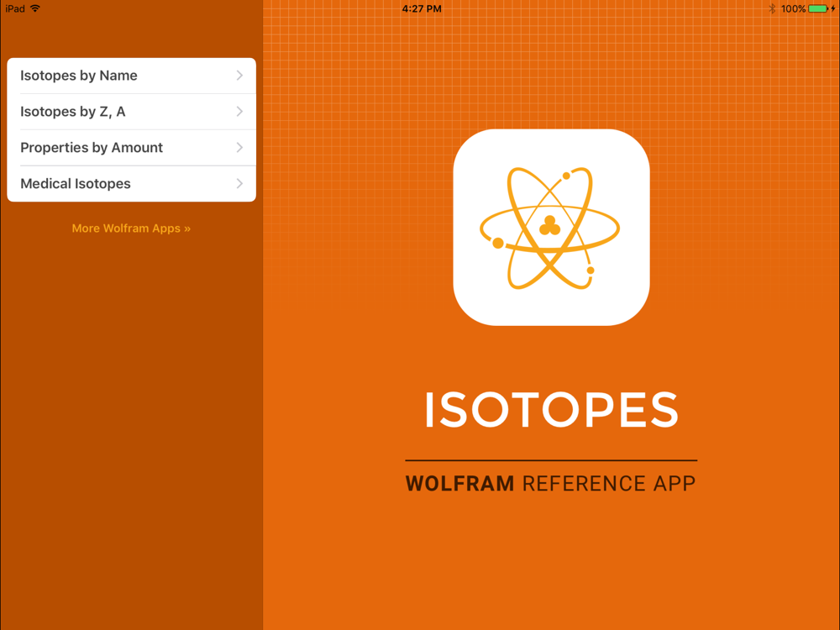Open Isotopes by Name menu entry
The width and height of the screenshot is (840, 630).
[x=131, y=76]
